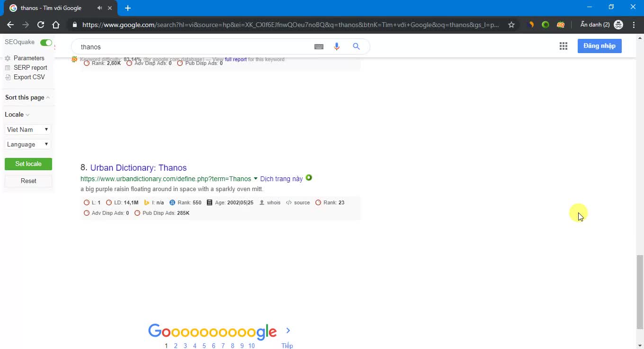Viewport: 644px width, 349px height.
Task: Click the Tiếp next page link
Action: 287,346
